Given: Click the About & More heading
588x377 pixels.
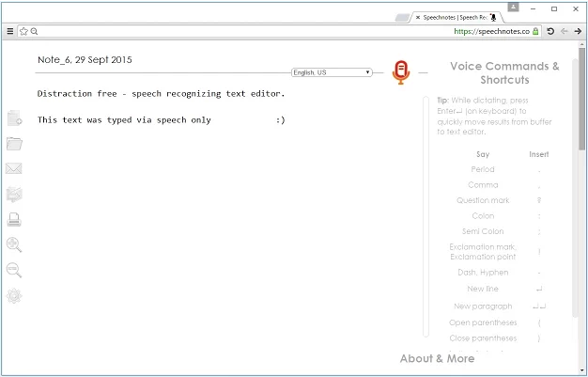Looking at the screenshot, I should (438, 358).
